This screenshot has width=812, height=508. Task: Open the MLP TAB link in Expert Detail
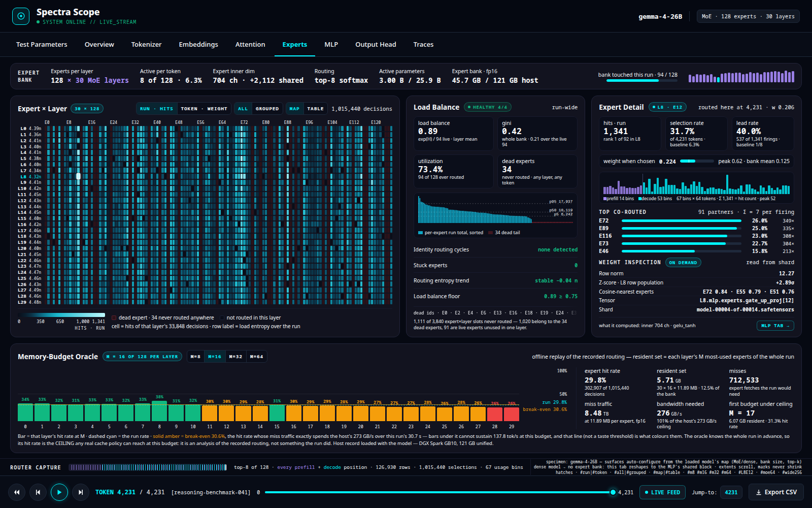tap(775, 326)
